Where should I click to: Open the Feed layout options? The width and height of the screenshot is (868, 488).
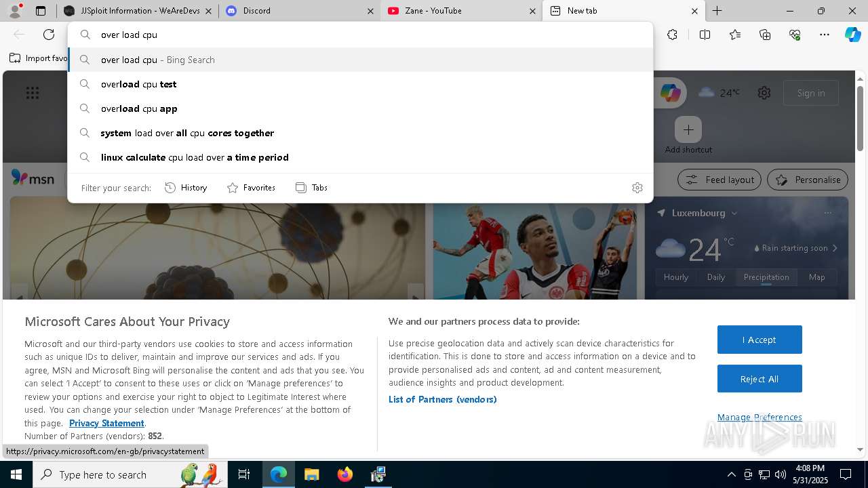(x=720, y=180)
